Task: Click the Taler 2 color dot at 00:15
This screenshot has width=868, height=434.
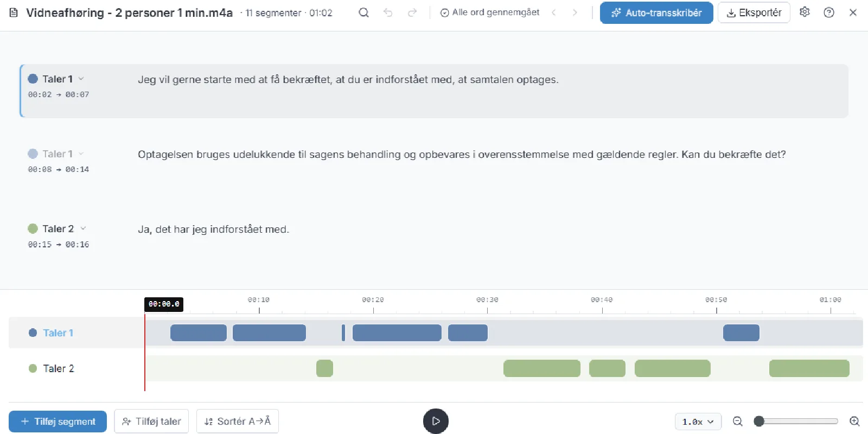Action: pyautogui.click(x=33, y=228)
